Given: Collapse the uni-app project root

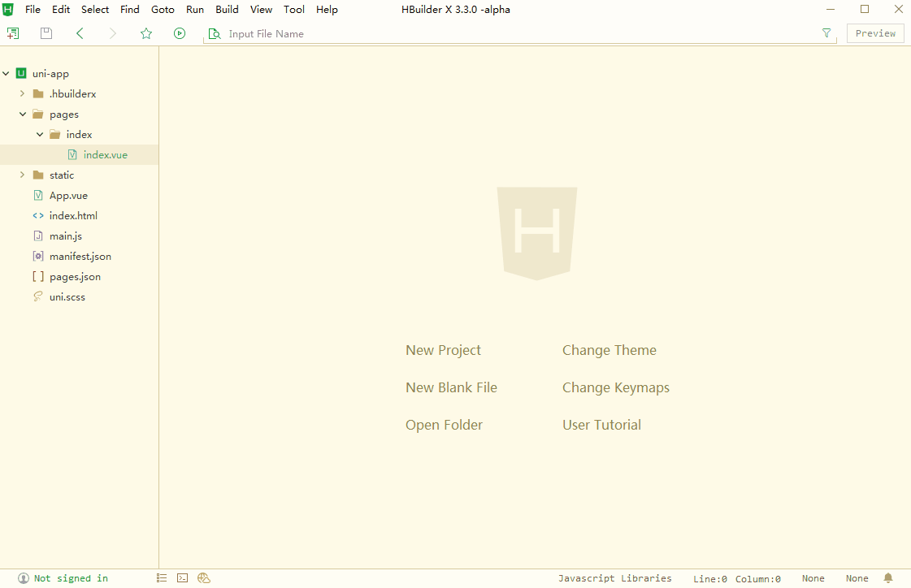Looking at the screenshot, I should pos(7,74).
